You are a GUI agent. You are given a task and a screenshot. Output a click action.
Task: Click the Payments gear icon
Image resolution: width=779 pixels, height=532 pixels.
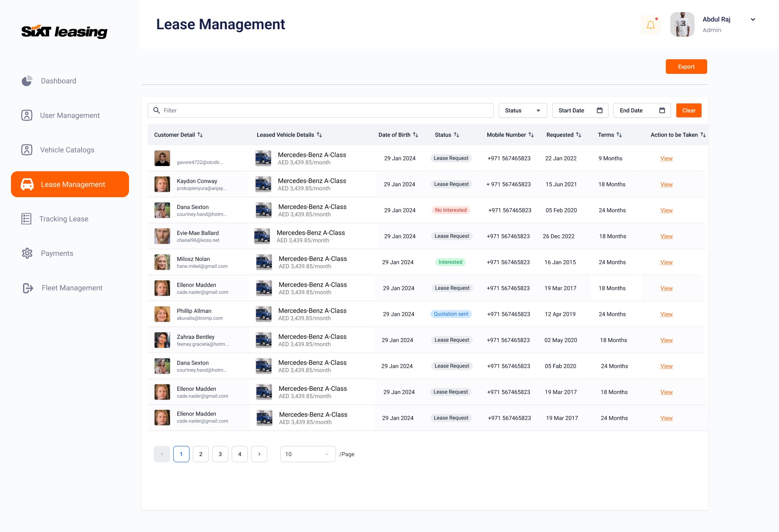pyautogui.click(x=27, y=253)
